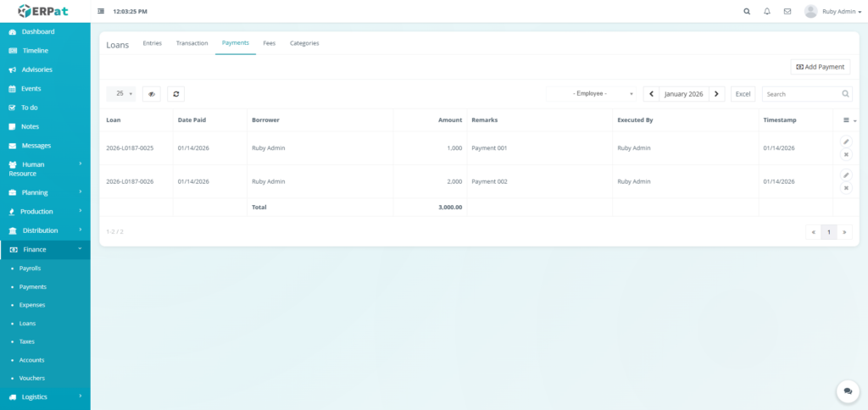Viewport: 868px width, 410px height.
Task: Switch to the Fees tab
Action: [x=269, y=43]
